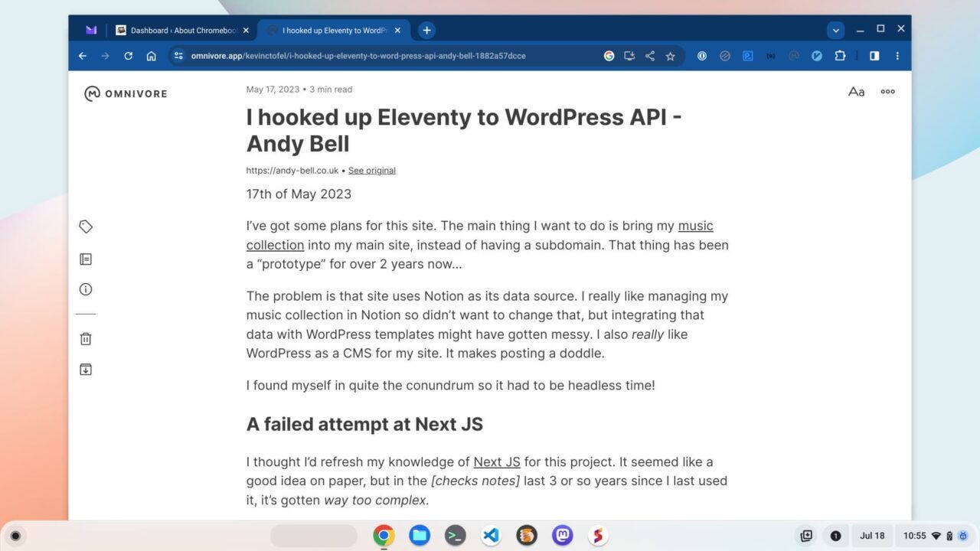Open a new browser tab
Viewport: 980px width, 551px height.
[x=426, y=31]
